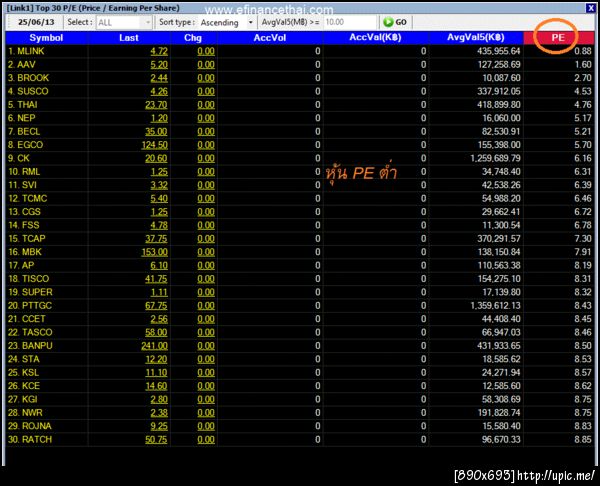
Task: Click PTTGC last price 67.75
Action: 156,306
